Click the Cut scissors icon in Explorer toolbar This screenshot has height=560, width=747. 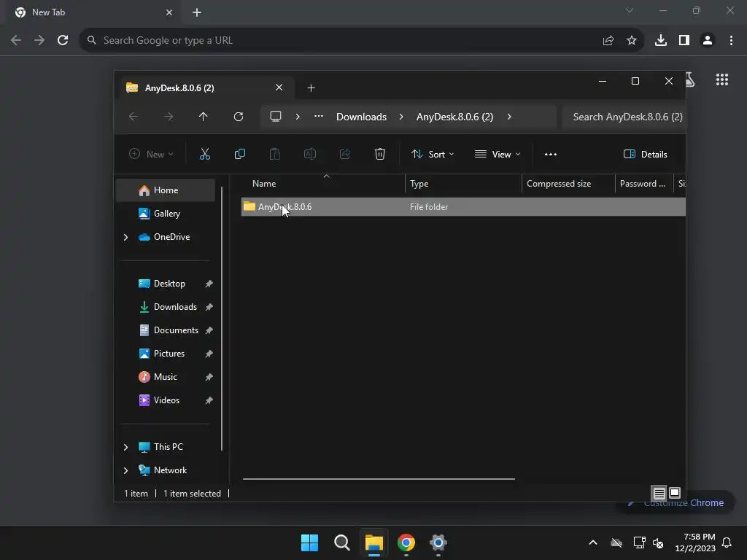204,154
